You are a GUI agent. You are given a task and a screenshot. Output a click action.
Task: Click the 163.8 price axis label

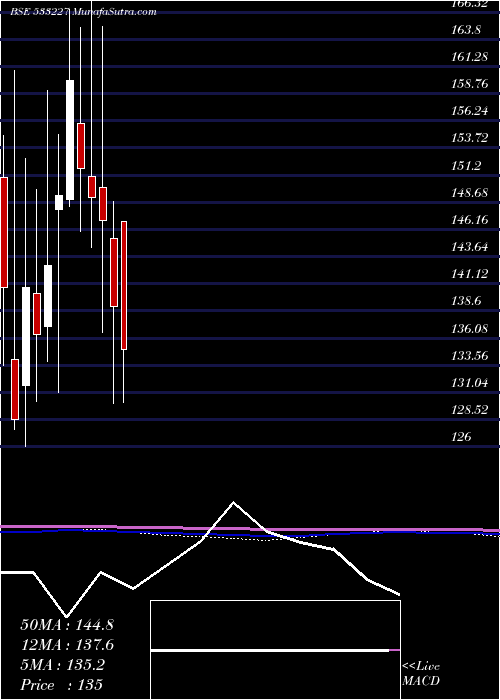click(x=466, y=30)
